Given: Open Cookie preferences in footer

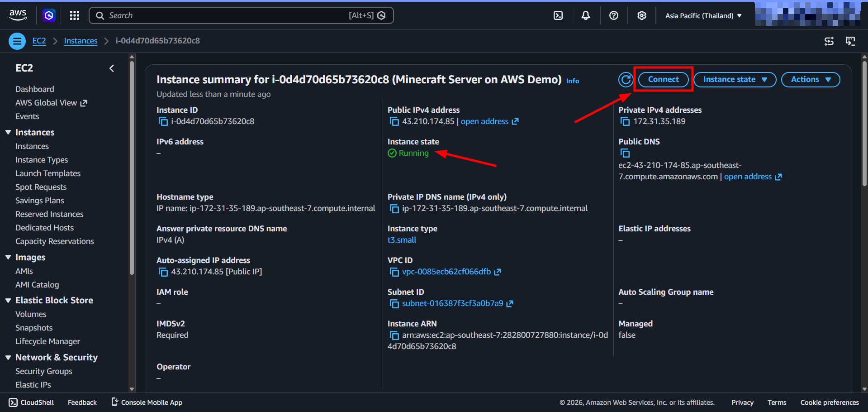Looking at the screenshot, I should click(830, 402).
